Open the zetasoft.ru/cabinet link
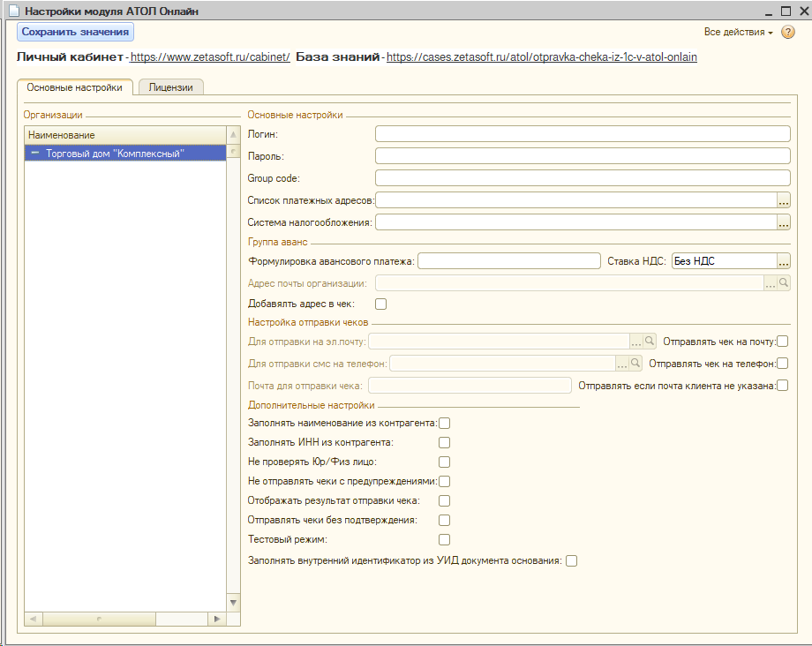This screenshot has height=646, width=812. coord(210,57)
